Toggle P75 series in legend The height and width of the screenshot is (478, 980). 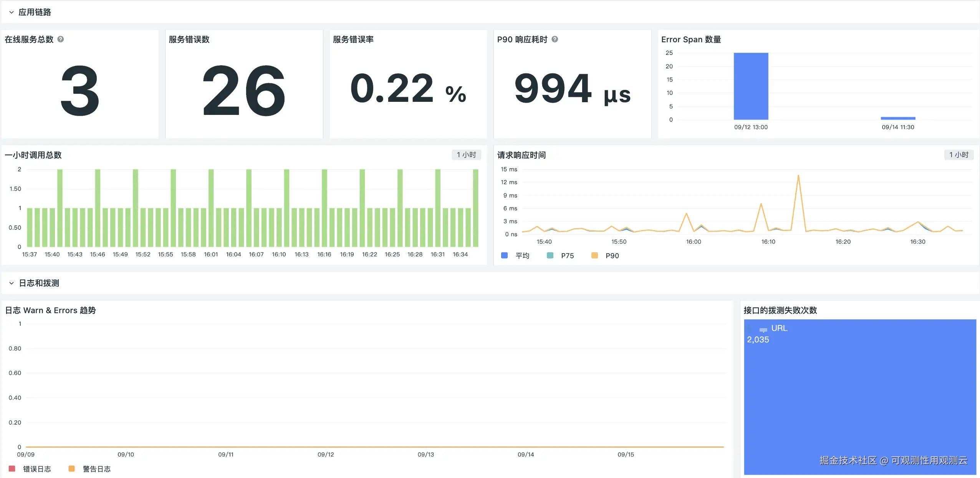click(x=567, y=256)
